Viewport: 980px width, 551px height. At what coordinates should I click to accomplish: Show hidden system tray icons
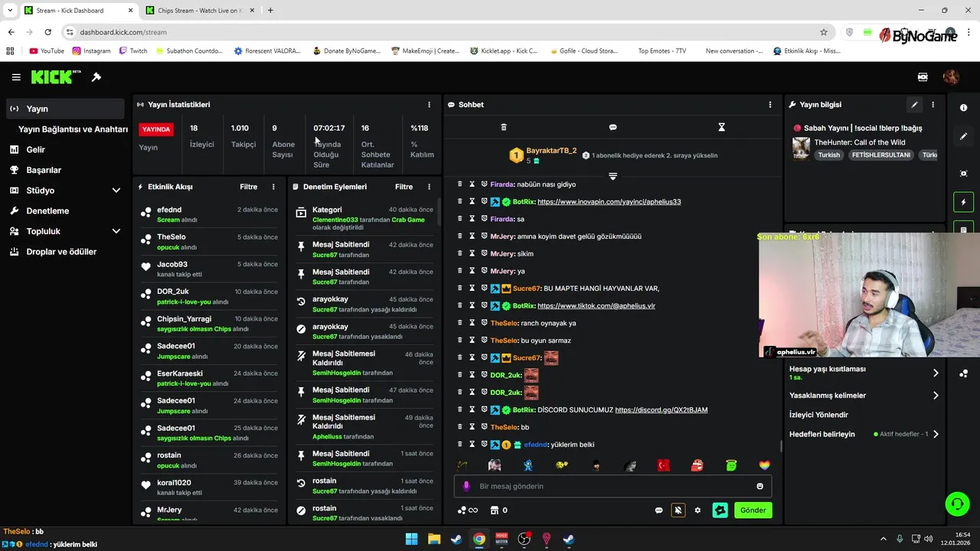coord(883,539)
